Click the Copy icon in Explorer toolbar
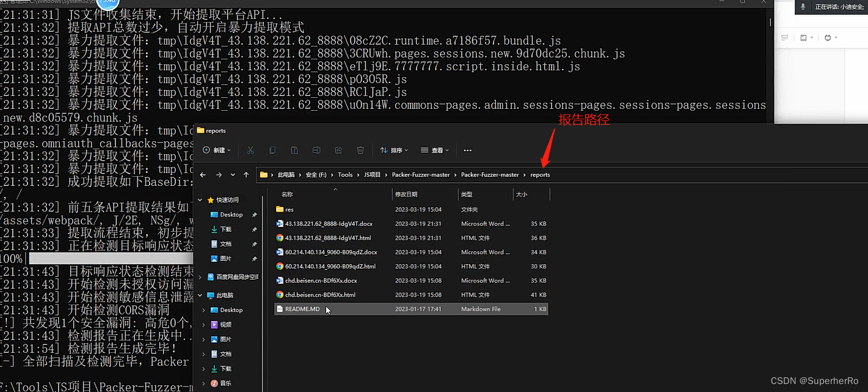 [272, 150]
